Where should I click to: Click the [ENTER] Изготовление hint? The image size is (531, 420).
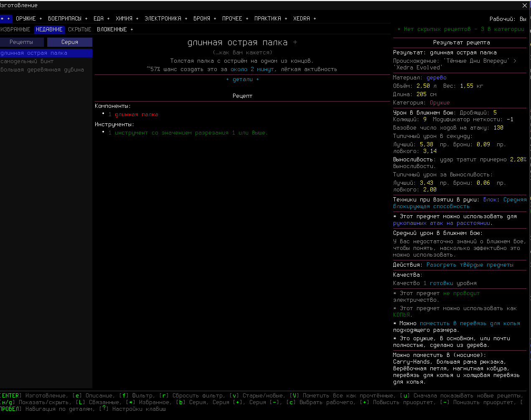(x=33, y=396)
